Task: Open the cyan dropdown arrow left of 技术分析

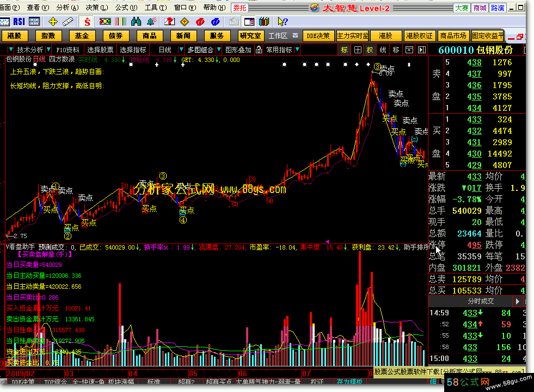Action: 10,49
